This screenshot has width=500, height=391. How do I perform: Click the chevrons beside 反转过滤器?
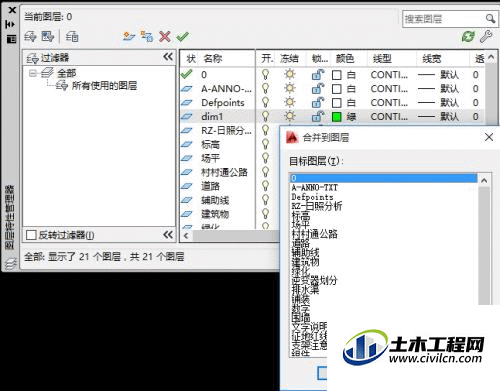coord(168,235)
